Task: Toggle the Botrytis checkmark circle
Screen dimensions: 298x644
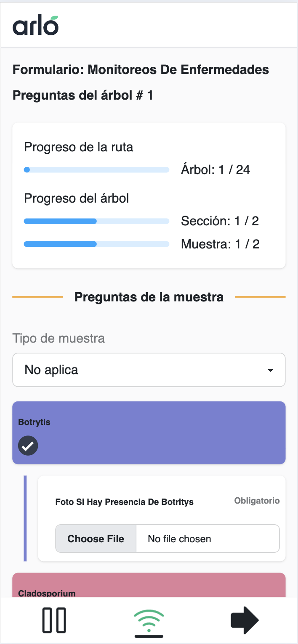Action: [28, 446]
